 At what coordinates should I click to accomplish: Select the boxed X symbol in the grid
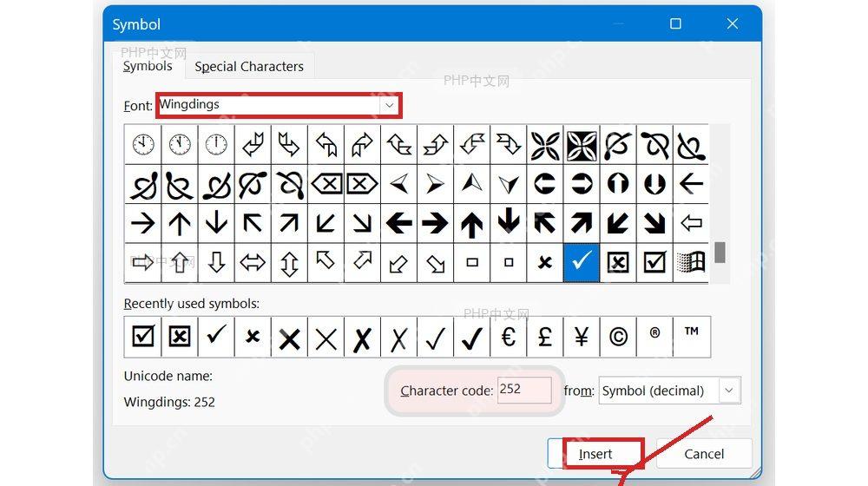[x=618, y=262]
